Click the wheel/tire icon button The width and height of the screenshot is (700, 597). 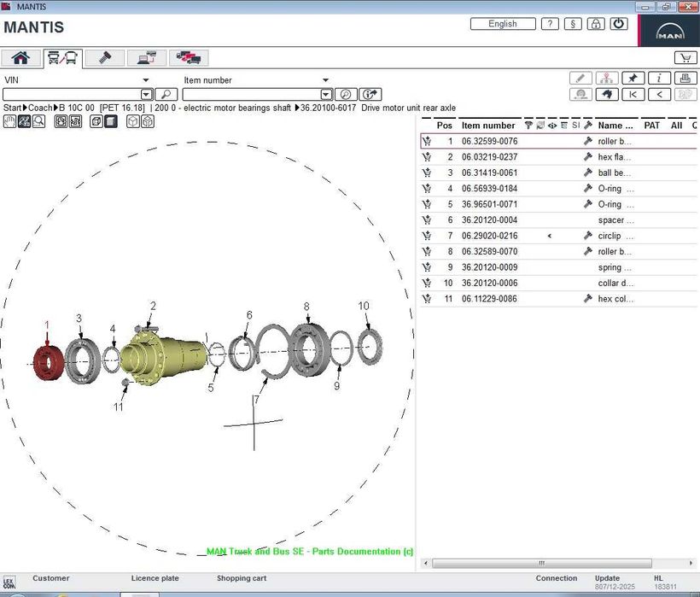pyautogui.click(x=580, y=94)
